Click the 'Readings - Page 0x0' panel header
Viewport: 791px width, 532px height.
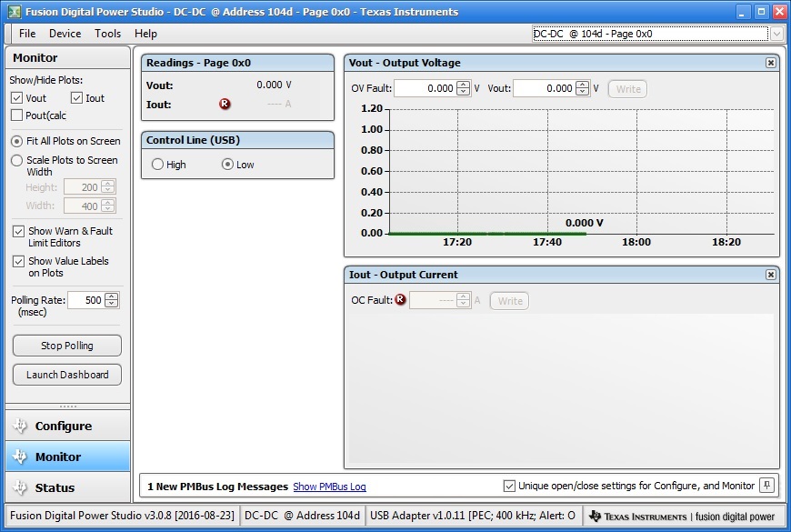tap(237, 63)
